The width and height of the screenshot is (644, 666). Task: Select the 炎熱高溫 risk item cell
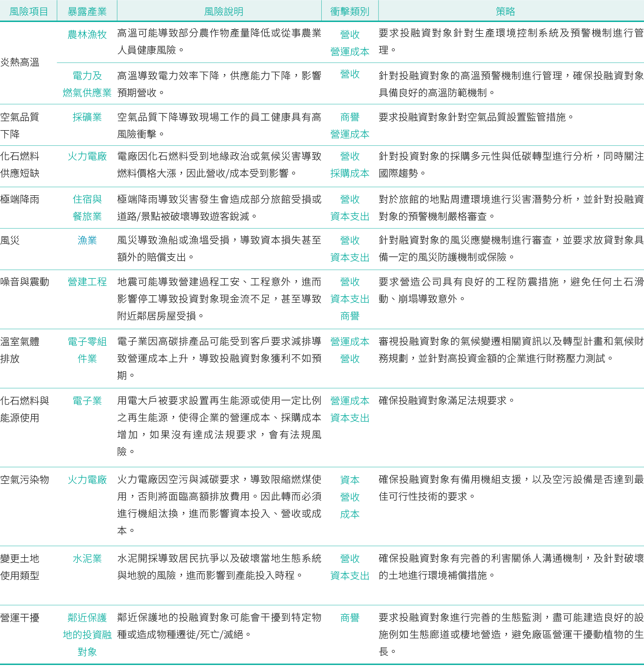click(20, 62)
